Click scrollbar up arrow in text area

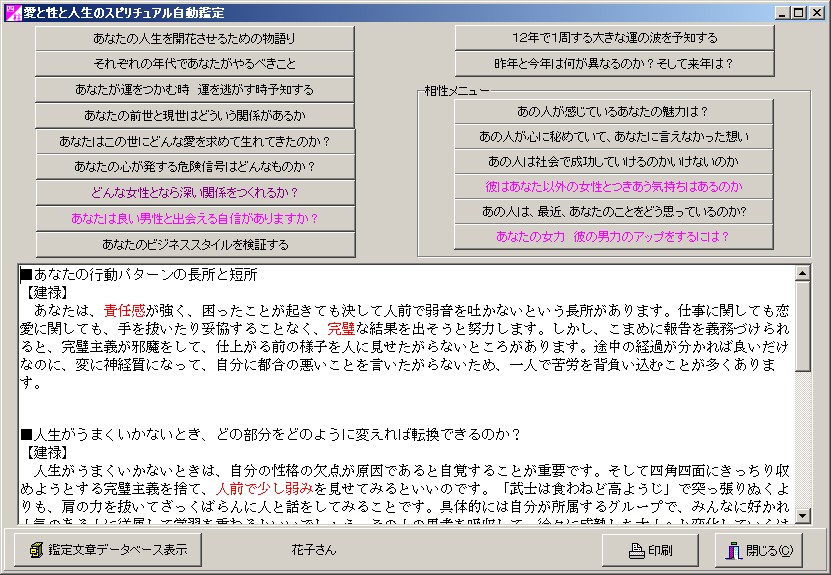[x=802, y=273]
